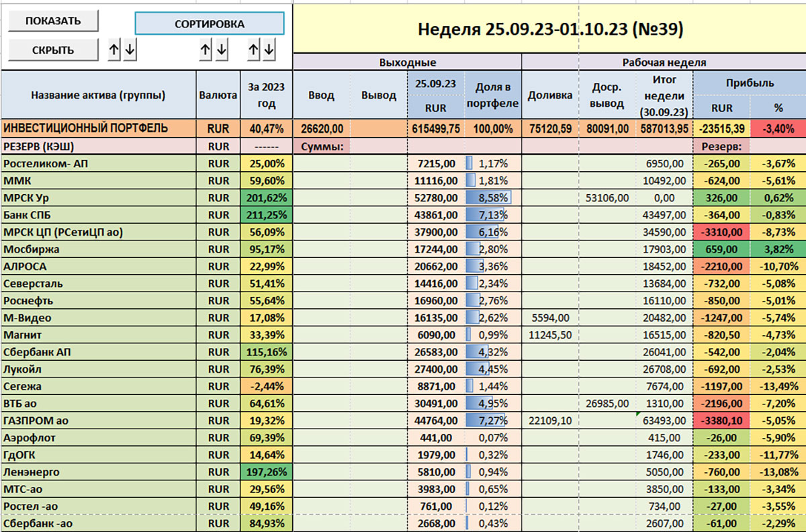Click the down arrow above Валюта column
This screenshot has width=806, height=532.
222,49
